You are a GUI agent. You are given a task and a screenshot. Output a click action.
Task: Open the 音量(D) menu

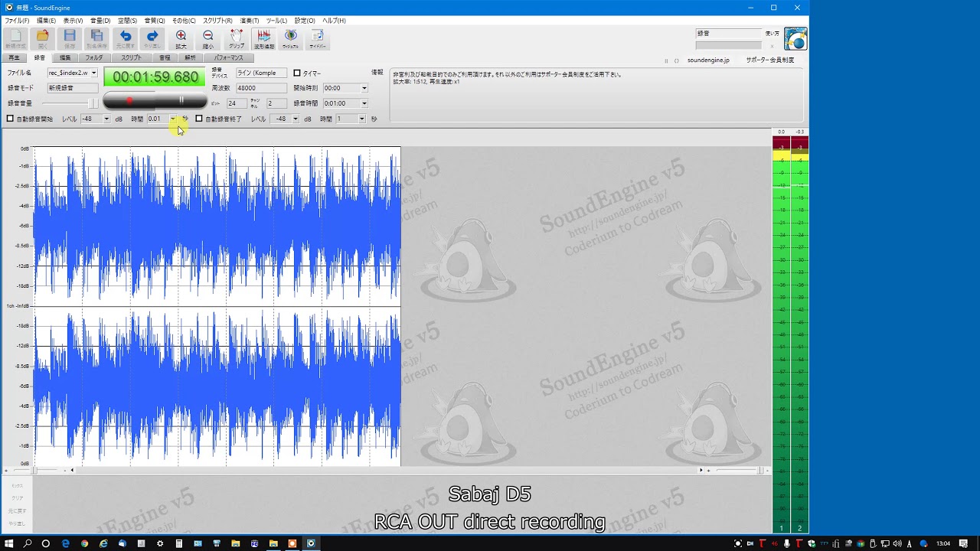click(x=100, y=21)
